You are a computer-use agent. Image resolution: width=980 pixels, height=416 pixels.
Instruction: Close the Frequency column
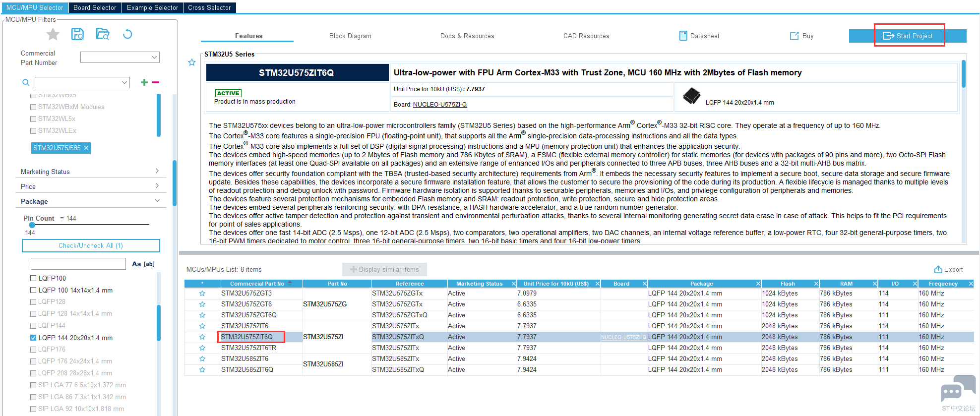coord(971,284)
